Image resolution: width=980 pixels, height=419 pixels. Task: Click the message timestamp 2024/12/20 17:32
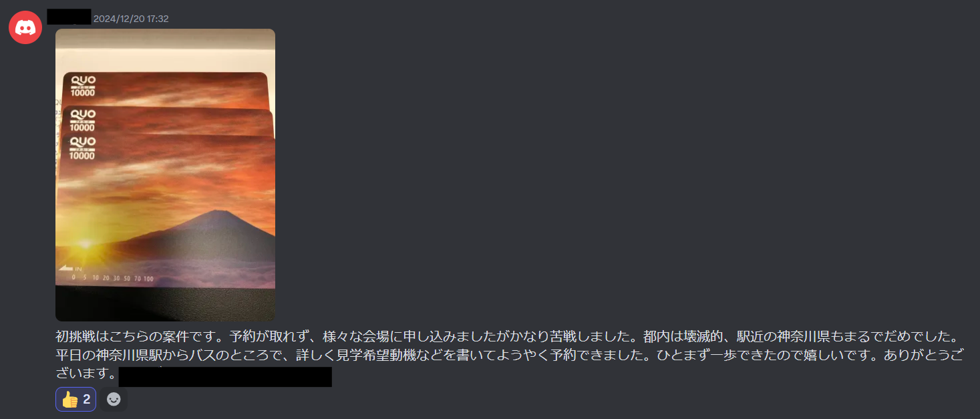coord(131,19)
